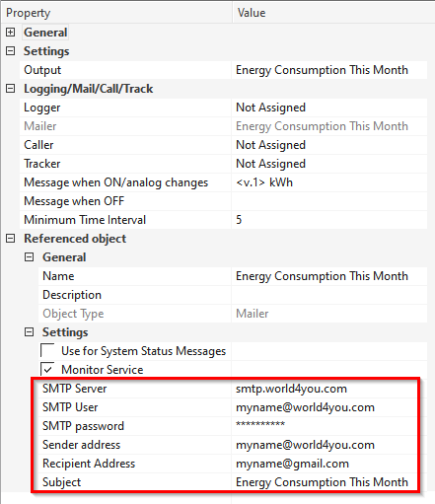Expand the top General section
This screenshot has height=504, width=435.
pyautogui.click(x=11, y=33)
